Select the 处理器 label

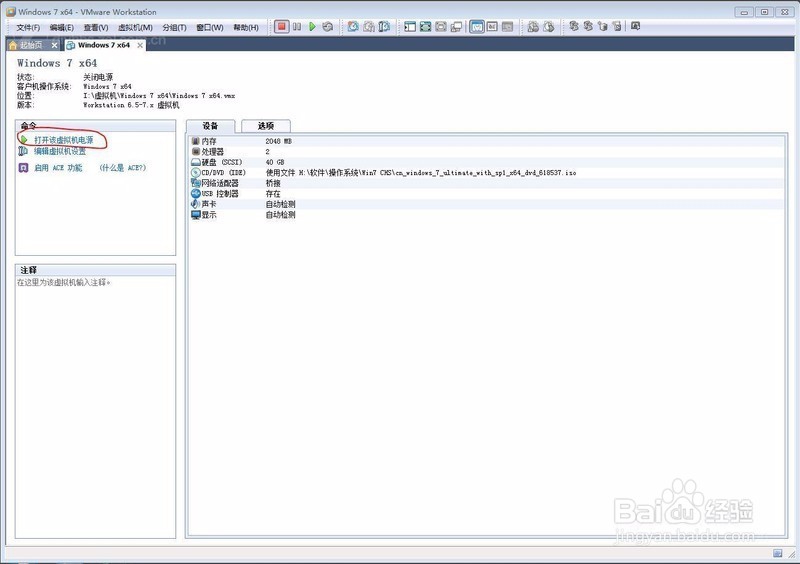(x=213, y=152)
